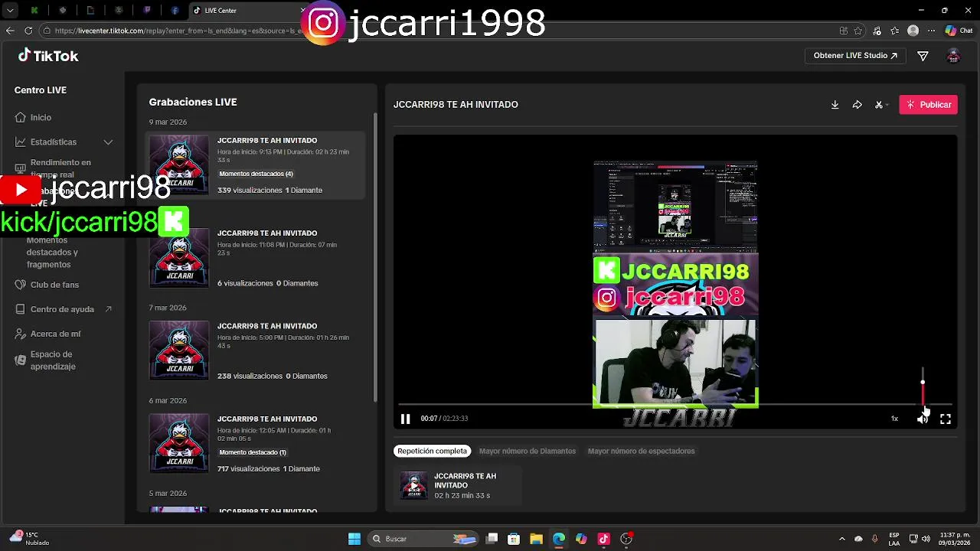Select Mayor número de espectadores tab
This screenshot has height=551, width=980.
[641, 451]
